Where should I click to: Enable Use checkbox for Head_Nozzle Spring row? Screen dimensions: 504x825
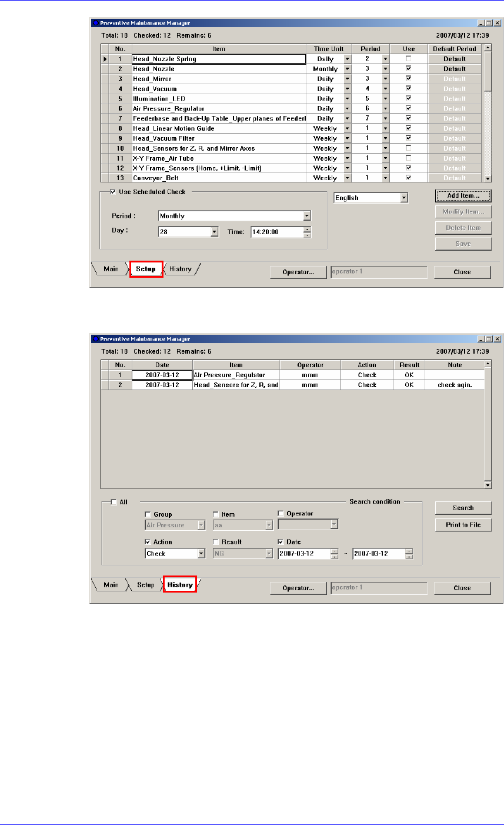[408, 58]
